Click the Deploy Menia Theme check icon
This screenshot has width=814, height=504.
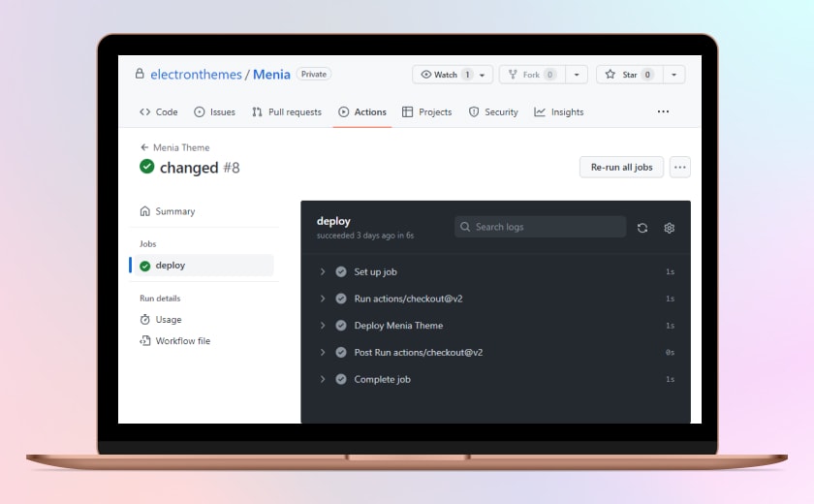pyautogui.click(x=341, y=326)
